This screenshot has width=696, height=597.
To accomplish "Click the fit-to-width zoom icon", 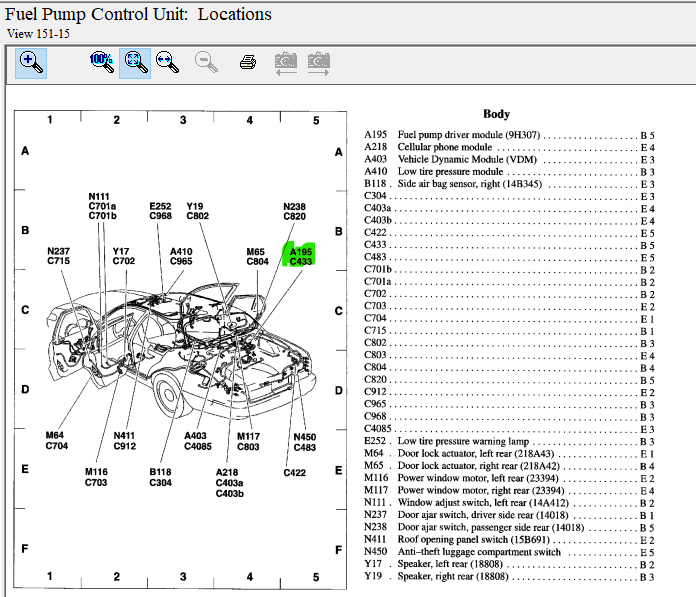I will pyautogui.click(x=168, y=62).
